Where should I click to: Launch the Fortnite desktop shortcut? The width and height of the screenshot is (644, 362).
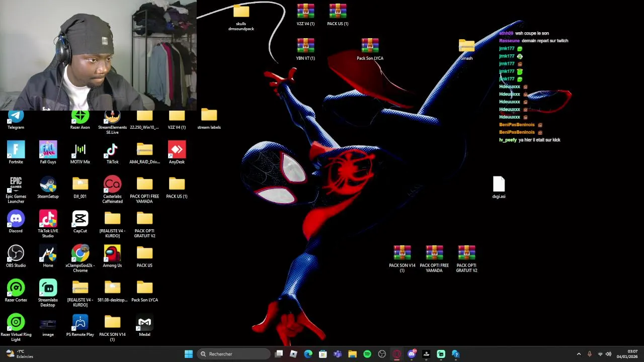coord(16,153)
